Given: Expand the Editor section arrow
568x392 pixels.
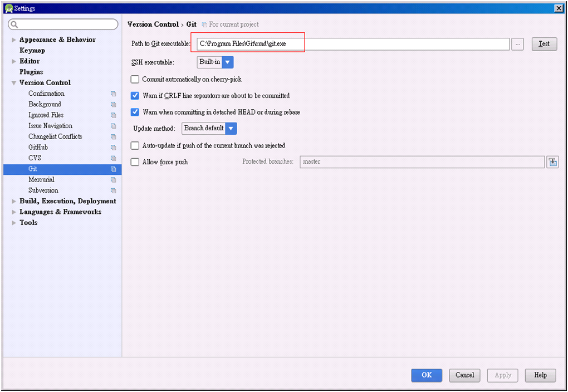Looking at the screenshot, I should pos(14,61).
